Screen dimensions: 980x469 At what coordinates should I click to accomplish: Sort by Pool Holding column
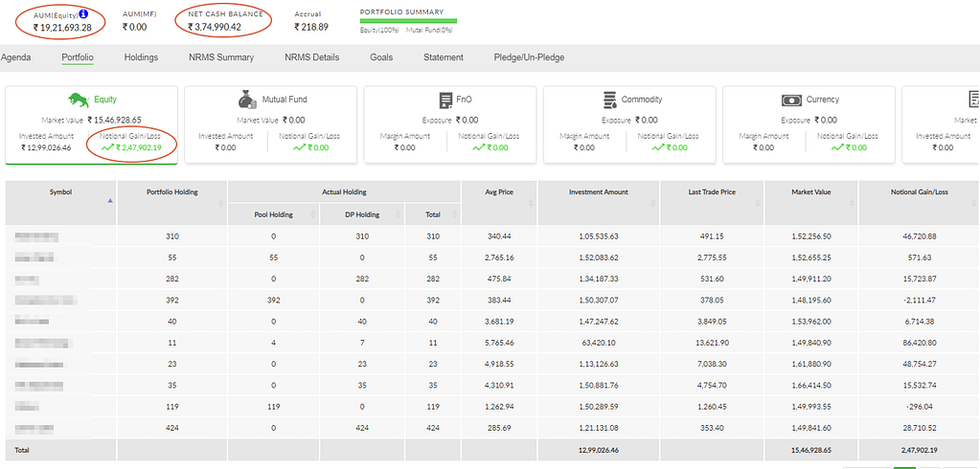pos(314,214)
